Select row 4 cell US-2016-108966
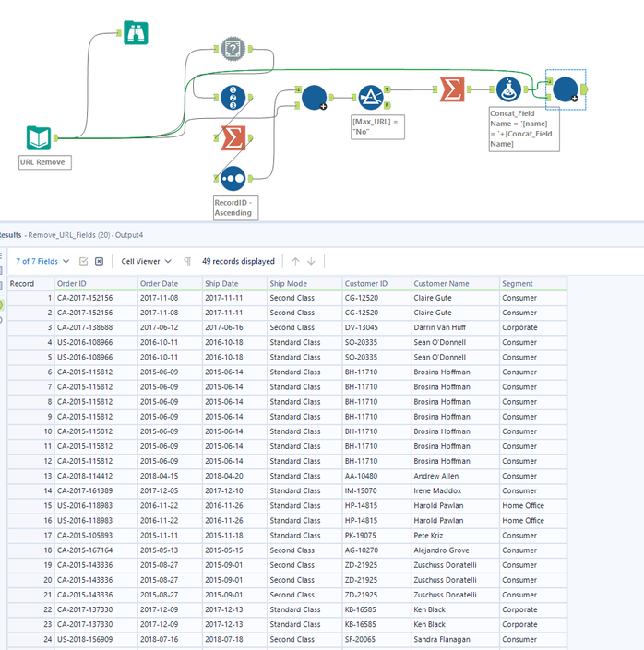644x650 pixels. (96, 342)
